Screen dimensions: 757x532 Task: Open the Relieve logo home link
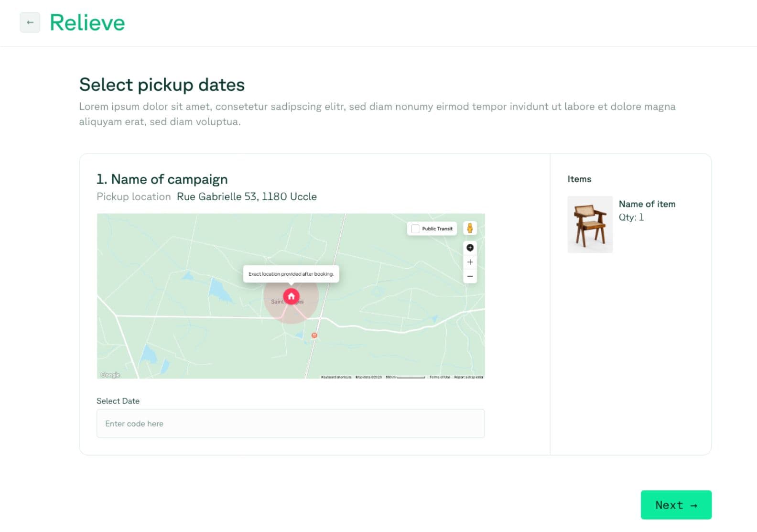(87, 22)
